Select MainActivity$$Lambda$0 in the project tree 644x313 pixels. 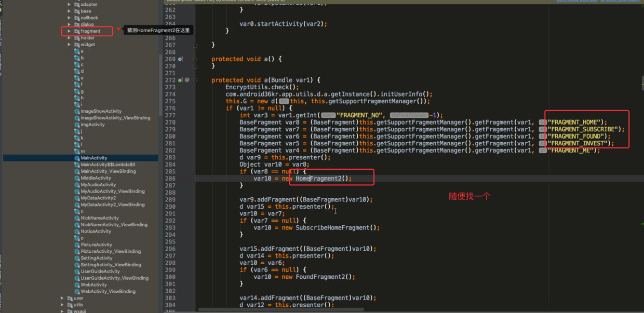(x=108, y=165)
